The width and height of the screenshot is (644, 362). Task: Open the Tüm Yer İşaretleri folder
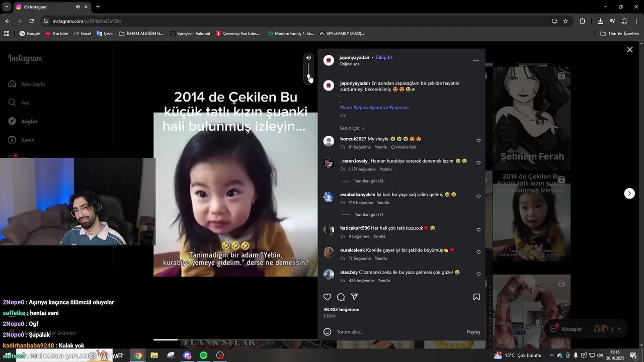pyautogui.click(x=620, y=34)
